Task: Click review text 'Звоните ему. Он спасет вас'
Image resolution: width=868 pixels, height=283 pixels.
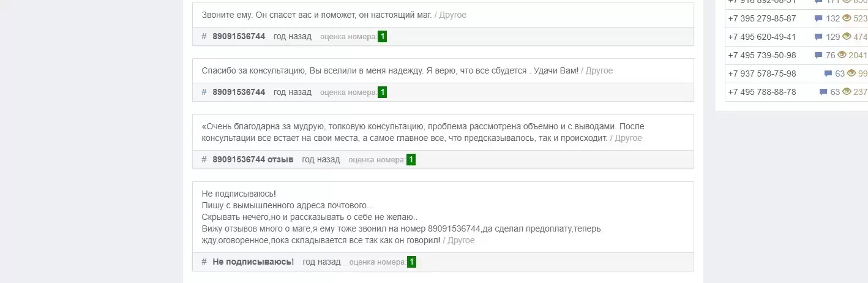Action: [316, 15]
